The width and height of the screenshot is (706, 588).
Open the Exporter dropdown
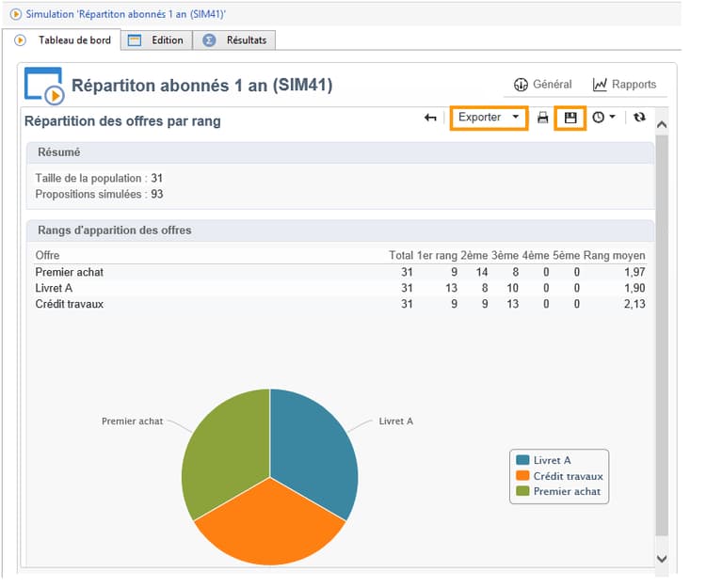click(489, 118)
